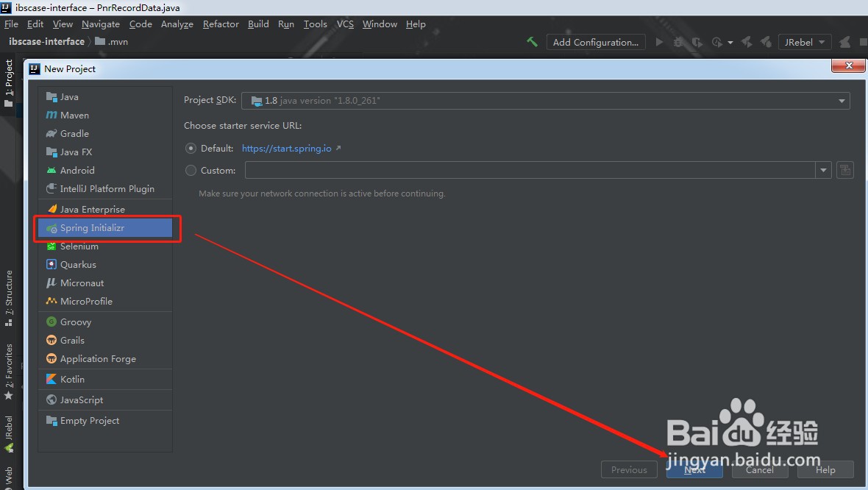Expand the profiler run options arrow
Image resolution: width=868 pixels, height=490 pixels.
(x=730, y=43)
